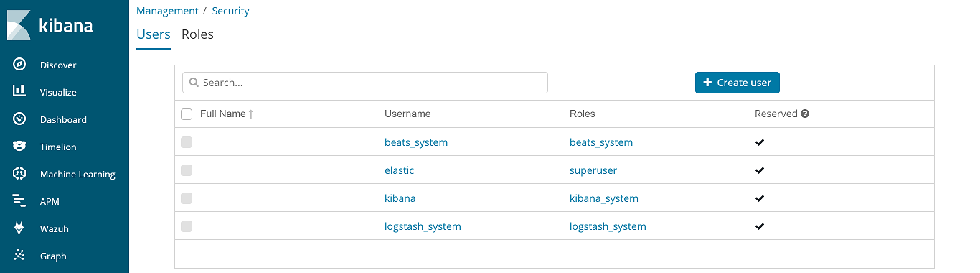View elastic reserved checkmark

(760, 170)
